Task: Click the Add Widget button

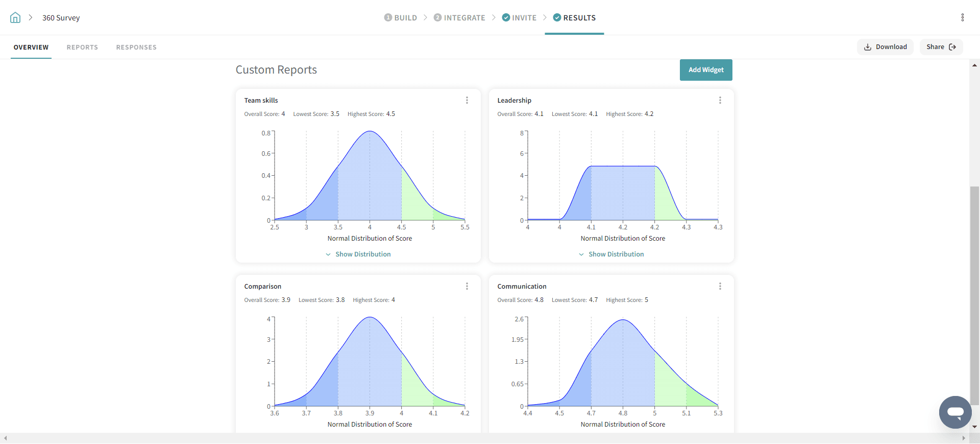Action: (706, 70)
